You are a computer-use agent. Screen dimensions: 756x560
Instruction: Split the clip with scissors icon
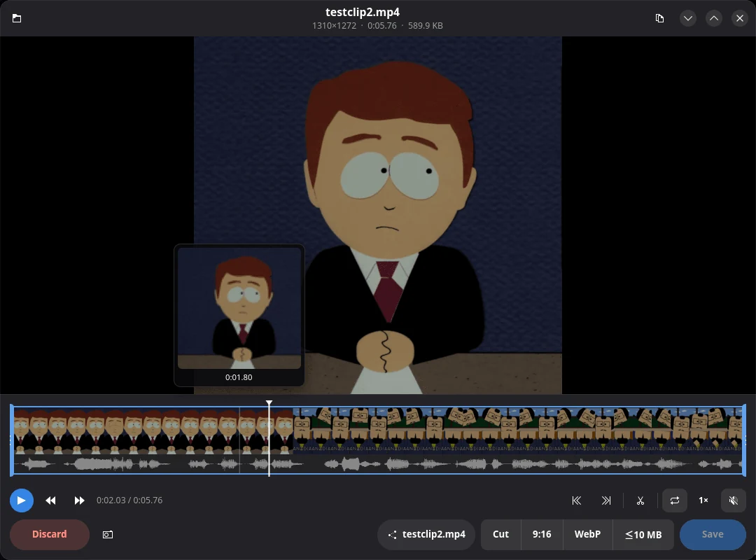(x=640, y=500)
